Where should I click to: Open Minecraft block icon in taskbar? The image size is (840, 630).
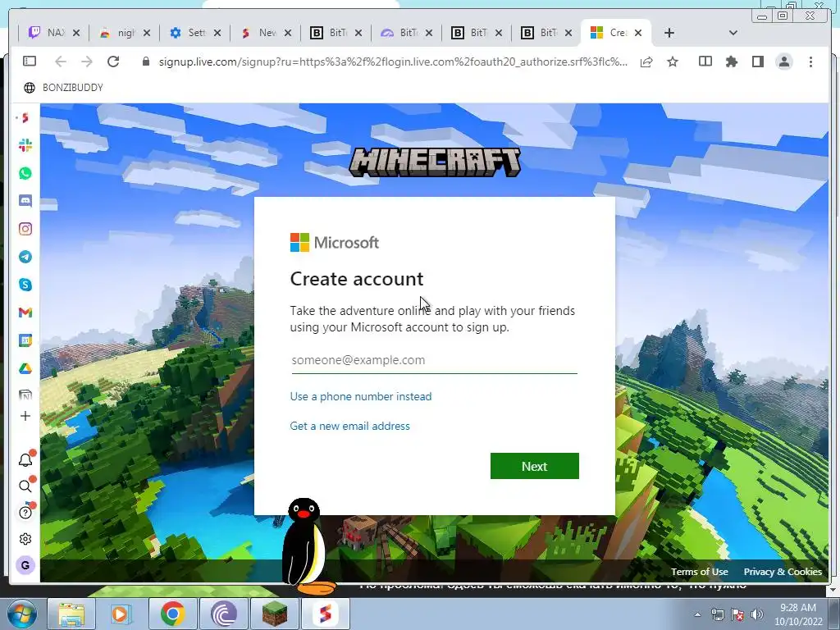tap(275, 614)
